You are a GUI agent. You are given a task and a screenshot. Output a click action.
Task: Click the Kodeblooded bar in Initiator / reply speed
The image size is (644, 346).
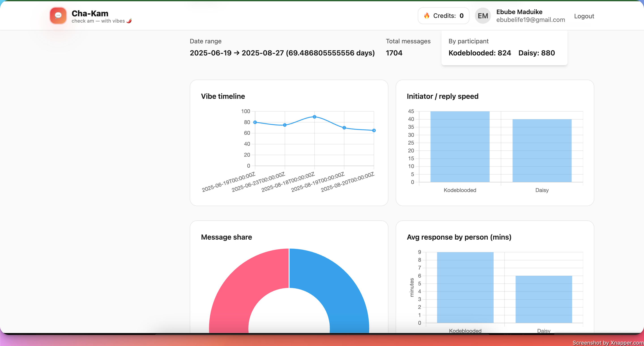(x=460, y=147)
